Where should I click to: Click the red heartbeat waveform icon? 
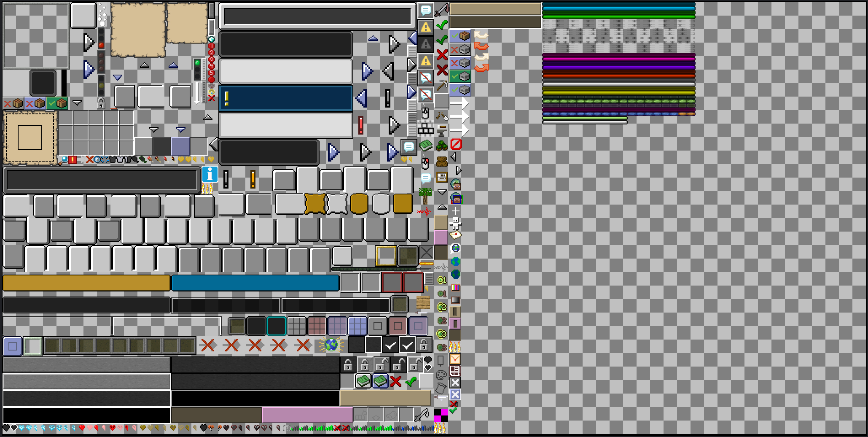424,212
